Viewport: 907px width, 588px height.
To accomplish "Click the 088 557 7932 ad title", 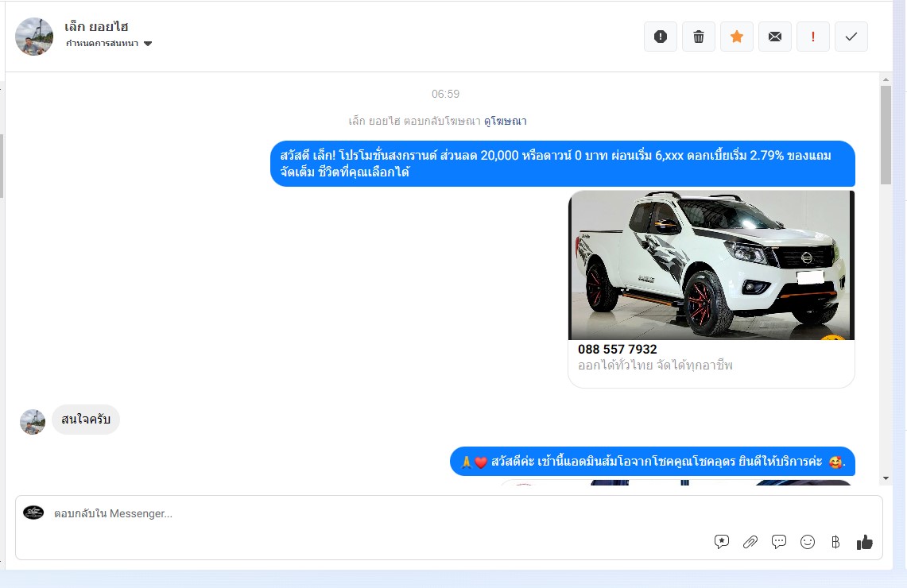I will [x=617, y=349].
